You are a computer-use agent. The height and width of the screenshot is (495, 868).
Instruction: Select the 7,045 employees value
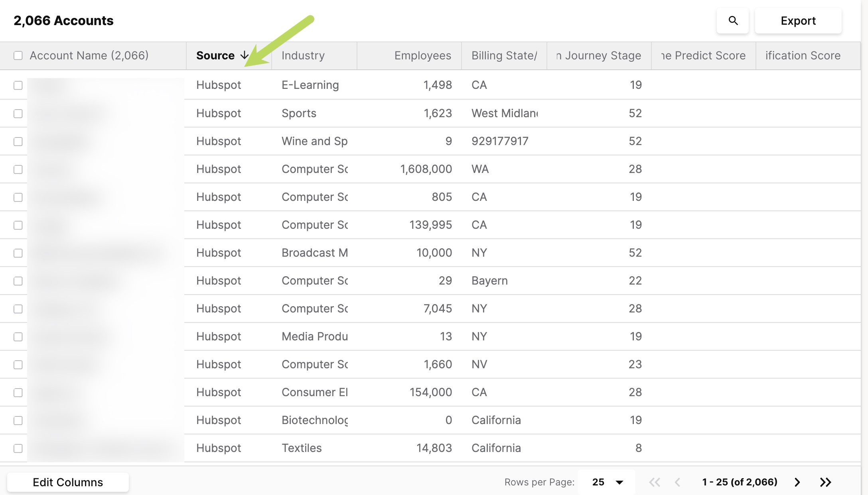tap(438, 308)
